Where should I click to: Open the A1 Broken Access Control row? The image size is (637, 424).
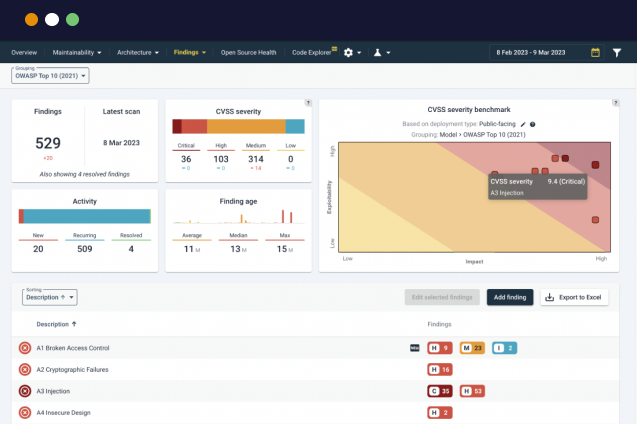click(x=315, y=348)
